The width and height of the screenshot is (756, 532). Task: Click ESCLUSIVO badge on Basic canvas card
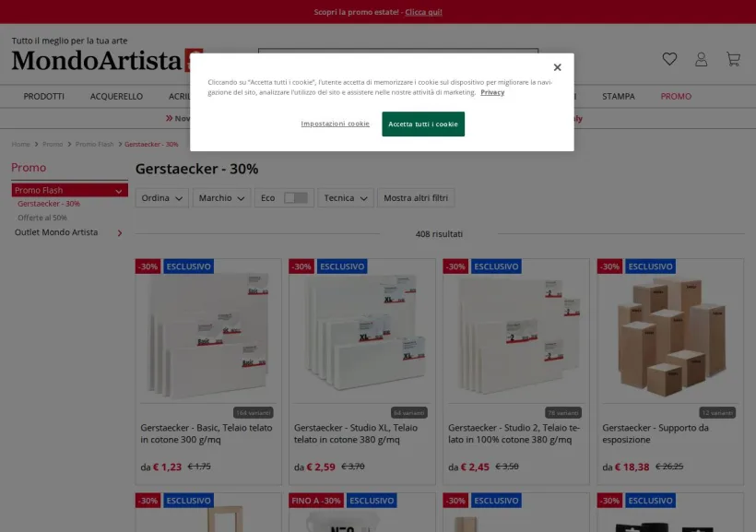[x=188, y=266]
